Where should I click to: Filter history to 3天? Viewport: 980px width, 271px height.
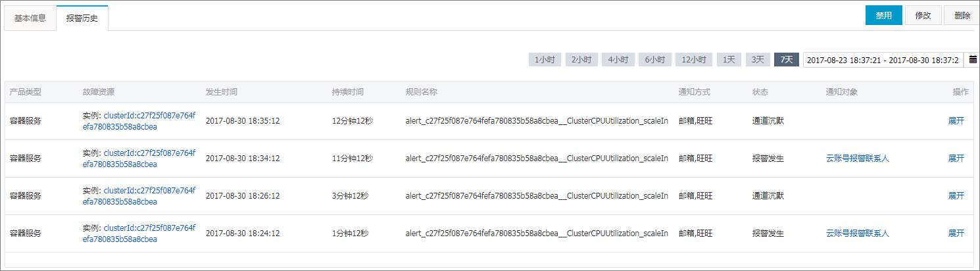click(x=758, y=60)
